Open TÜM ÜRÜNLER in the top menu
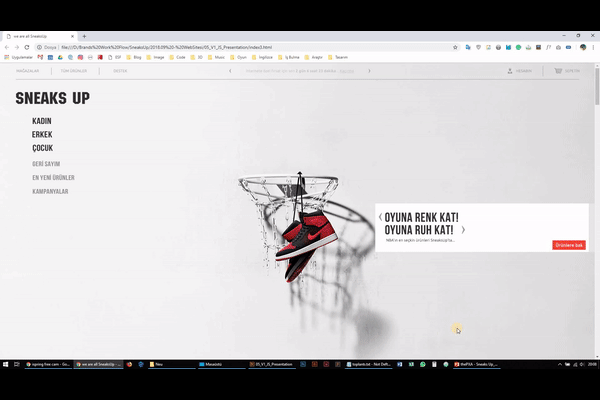 click(x=74, y=71)
